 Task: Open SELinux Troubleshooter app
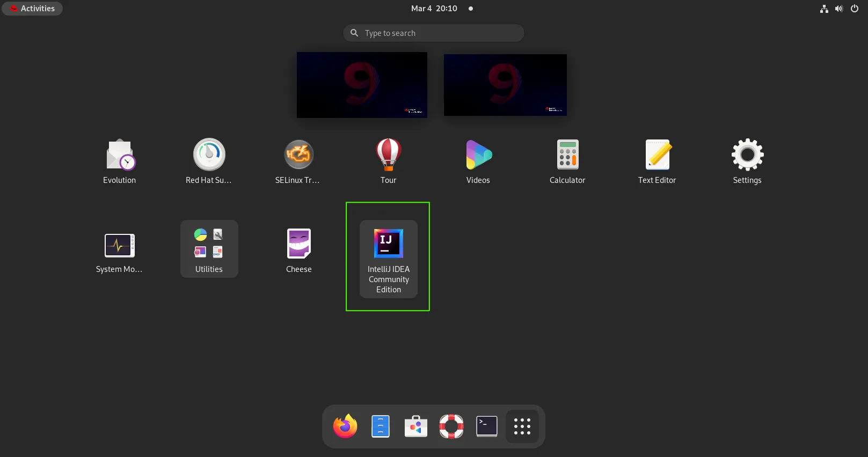[298, 161]
